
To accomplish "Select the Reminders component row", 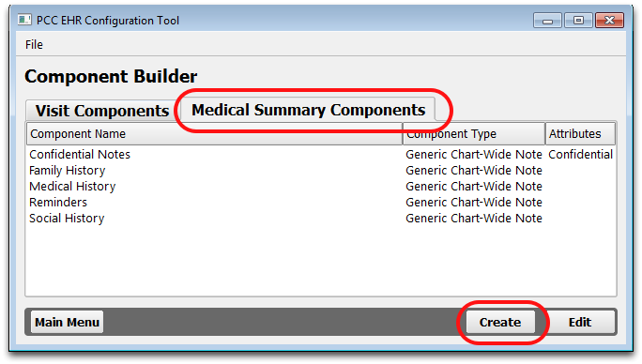I will (x=321, y=203).
